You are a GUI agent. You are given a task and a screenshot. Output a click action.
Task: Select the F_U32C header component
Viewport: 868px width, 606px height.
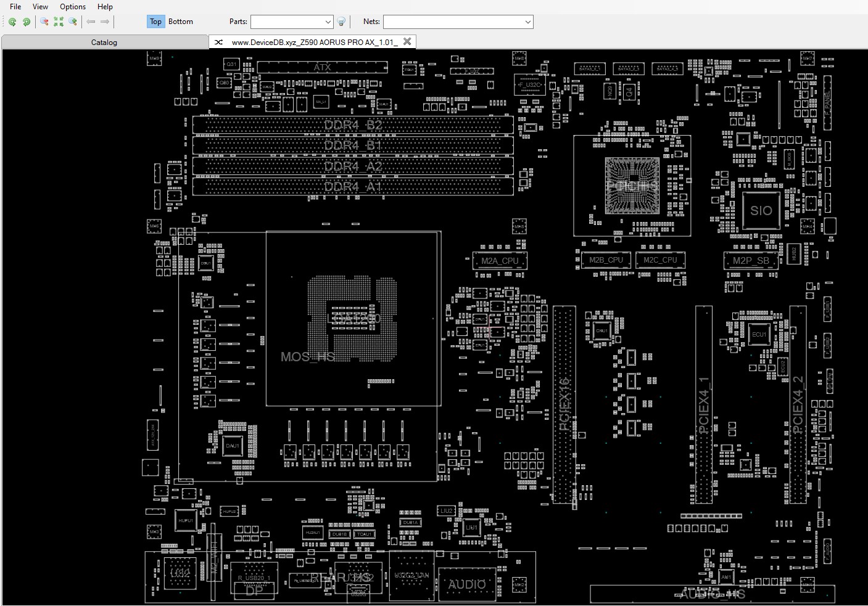[530, 84]
